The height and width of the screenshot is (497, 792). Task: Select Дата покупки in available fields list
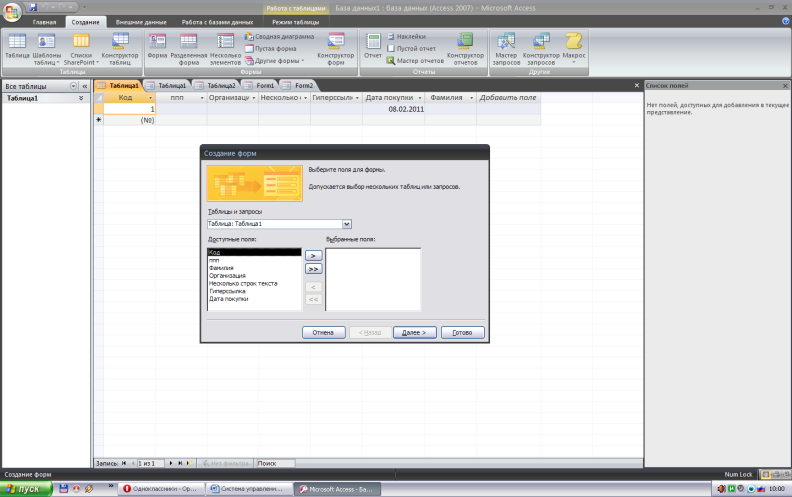click(x=254, y=299)
